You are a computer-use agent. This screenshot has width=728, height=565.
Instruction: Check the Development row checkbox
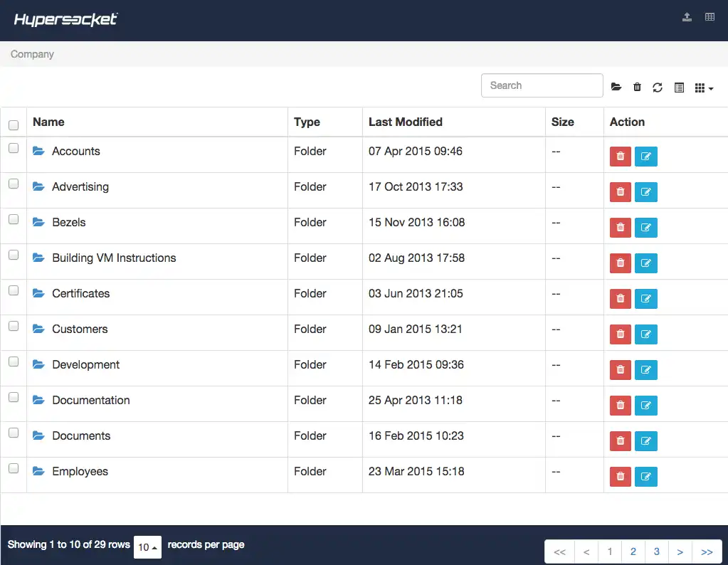[14, 361]
